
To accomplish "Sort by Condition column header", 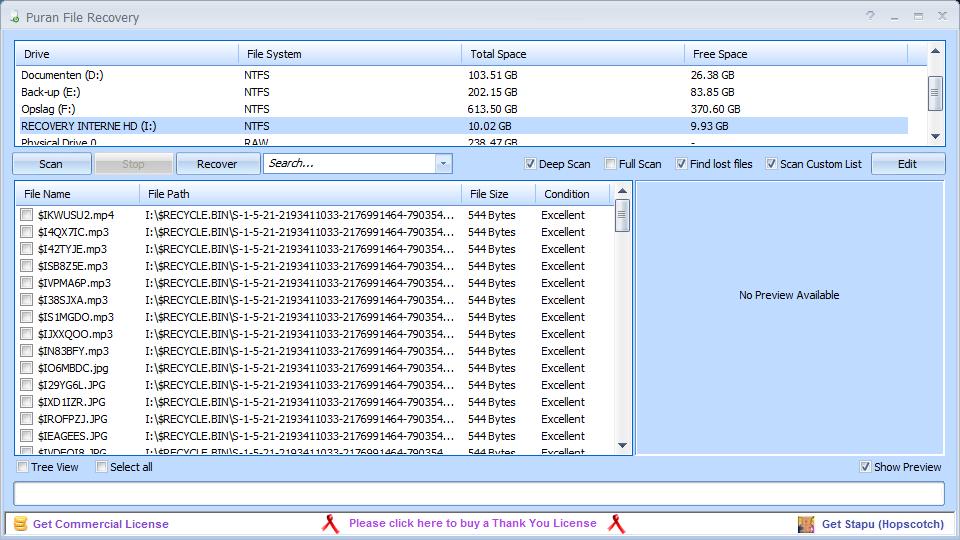I will click(x=572, y=194).
